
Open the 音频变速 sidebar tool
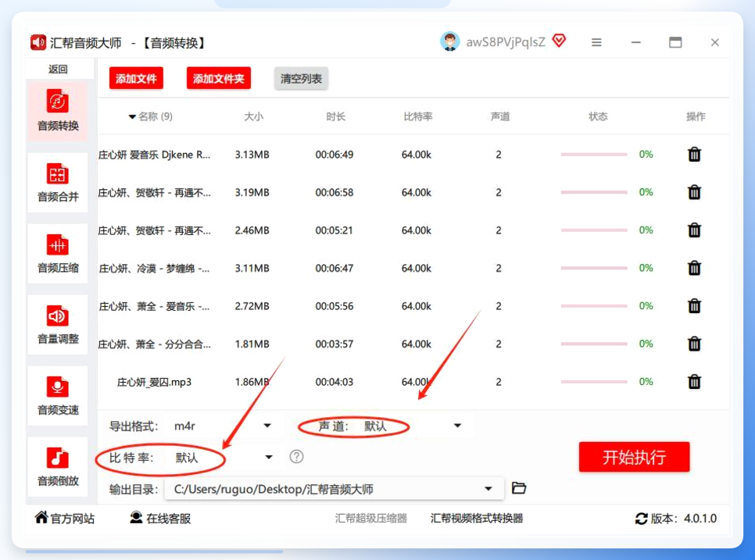tap(57, 396)
